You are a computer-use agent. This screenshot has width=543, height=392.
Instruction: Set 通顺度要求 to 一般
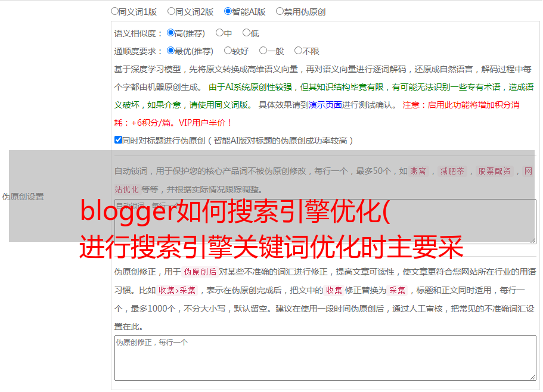pyautogui.click(x=263, y=51)
